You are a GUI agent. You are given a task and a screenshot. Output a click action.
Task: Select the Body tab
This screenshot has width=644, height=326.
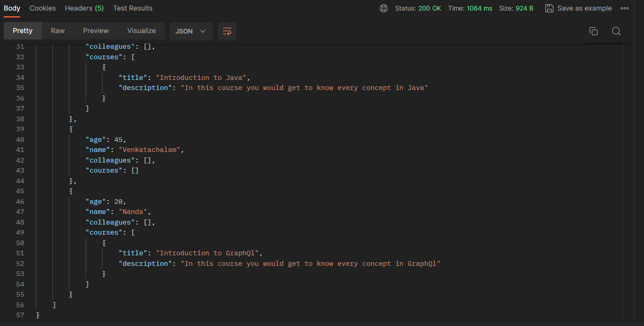point(11,8)
